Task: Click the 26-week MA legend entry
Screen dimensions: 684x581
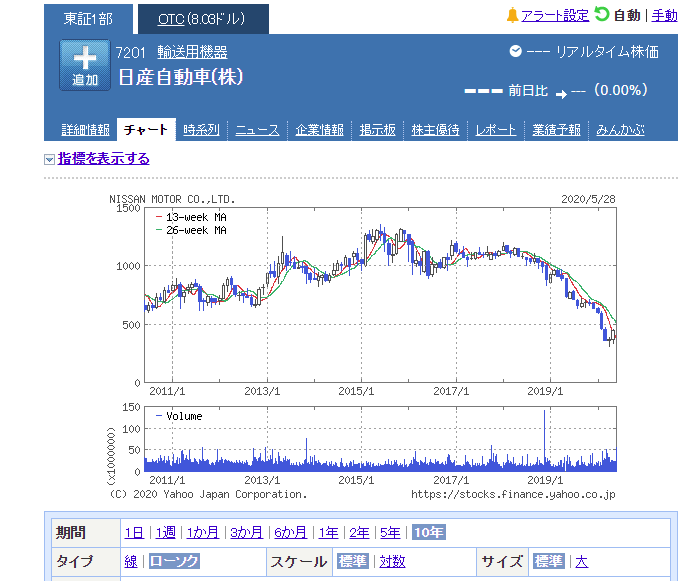Action: (192, 230)
